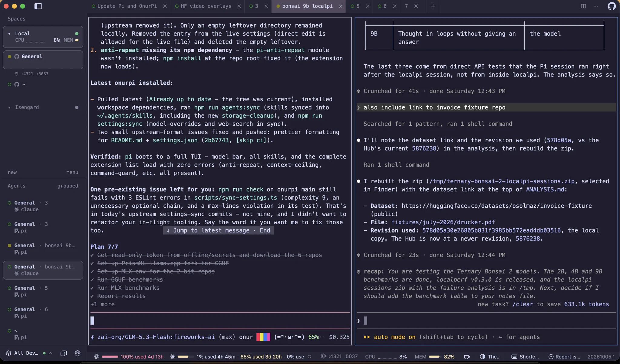Image resolution: width=620 pixels, height=364 pixels.
Task: Open huggingface invoice-fixture dataset link
Action: point(496,206)
